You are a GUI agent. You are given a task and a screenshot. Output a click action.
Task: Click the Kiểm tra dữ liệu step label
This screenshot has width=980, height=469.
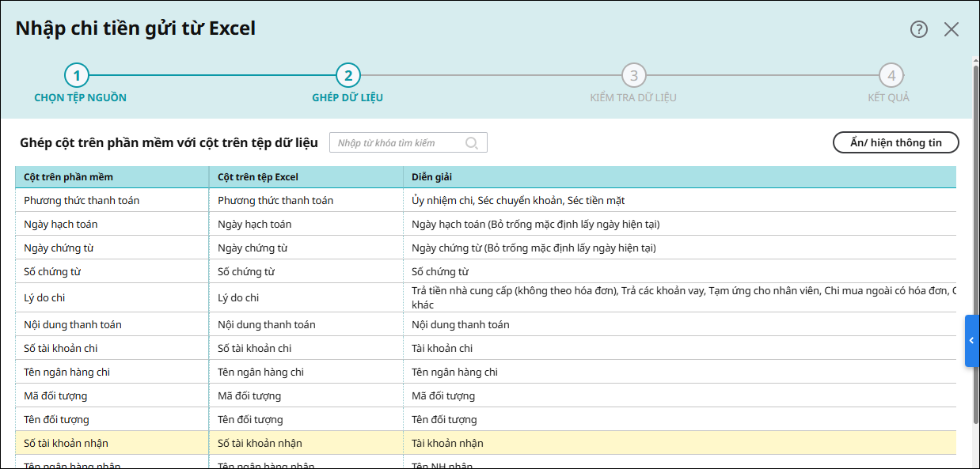pyautogui.click(x=632, y=98)
